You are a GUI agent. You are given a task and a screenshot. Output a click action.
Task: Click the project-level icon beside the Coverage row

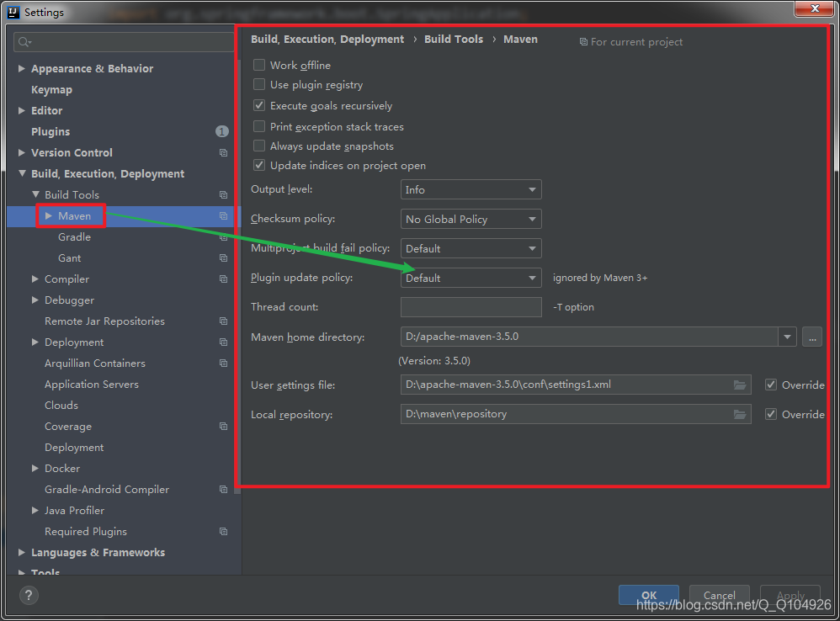tap(223, 426)
